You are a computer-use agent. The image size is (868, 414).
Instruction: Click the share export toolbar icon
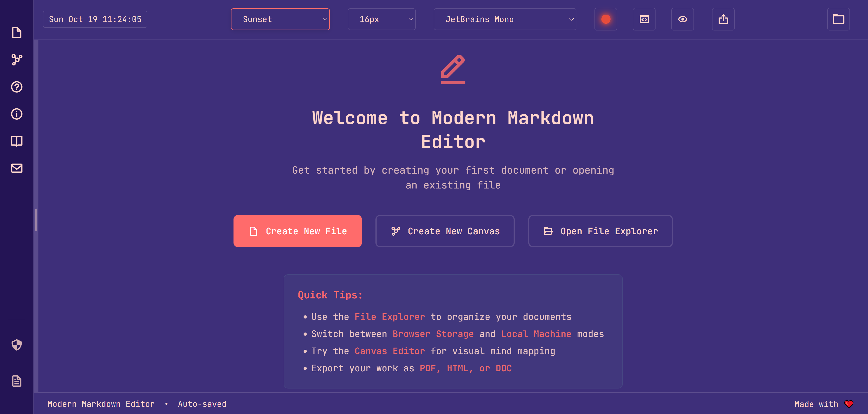point(723,19)
